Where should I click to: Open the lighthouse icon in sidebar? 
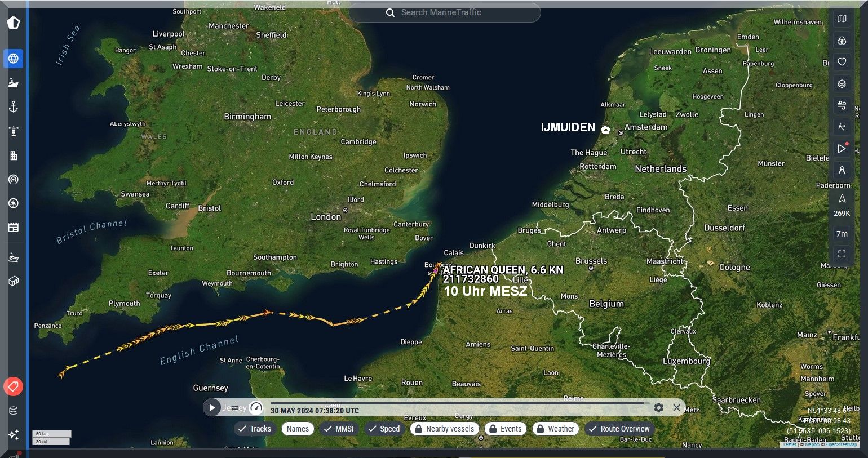click(14, 131)
